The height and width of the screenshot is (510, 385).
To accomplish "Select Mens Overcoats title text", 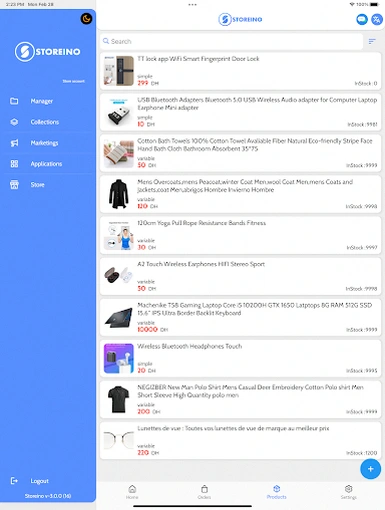I will [245, 186].
